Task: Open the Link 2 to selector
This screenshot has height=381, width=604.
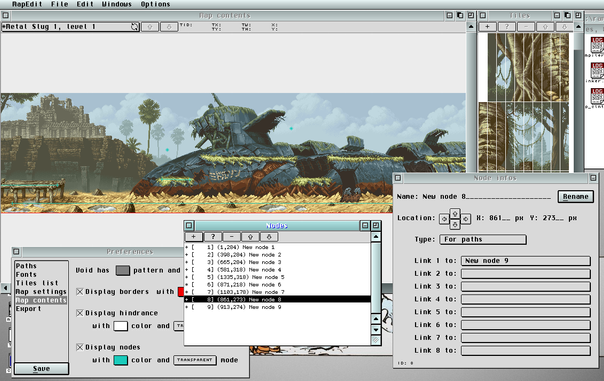Action: (526, 274)
